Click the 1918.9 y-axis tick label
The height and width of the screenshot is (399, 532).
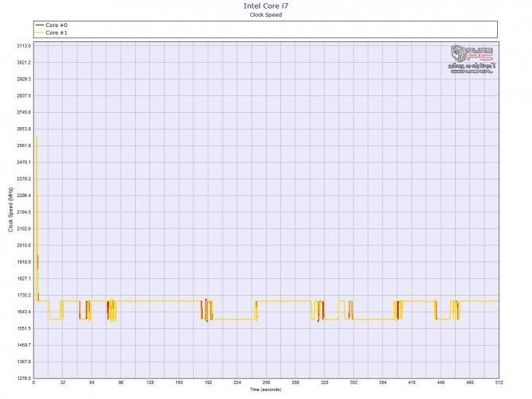[24, 262]
